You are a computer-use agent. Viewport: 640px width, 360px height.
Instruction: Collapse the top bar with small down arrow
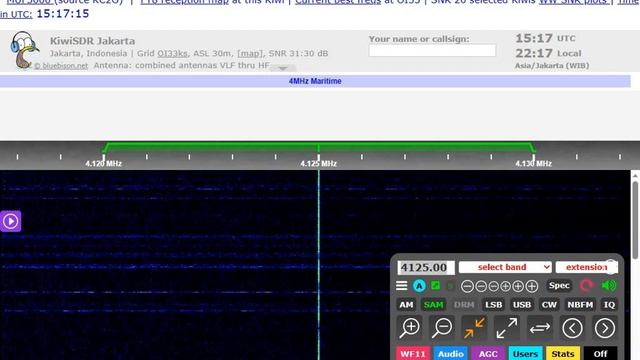pyautogui.click(x=282, y=68)
